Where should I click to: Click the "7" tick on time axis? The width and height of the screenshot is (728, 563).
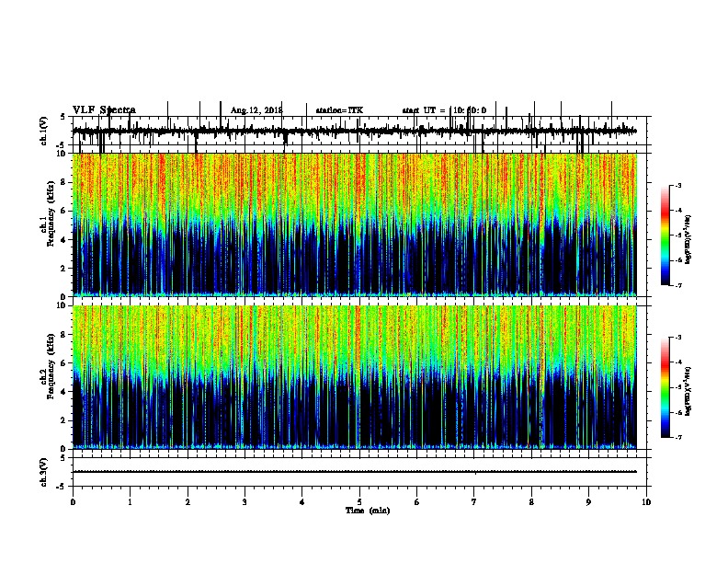coord(474,502)
